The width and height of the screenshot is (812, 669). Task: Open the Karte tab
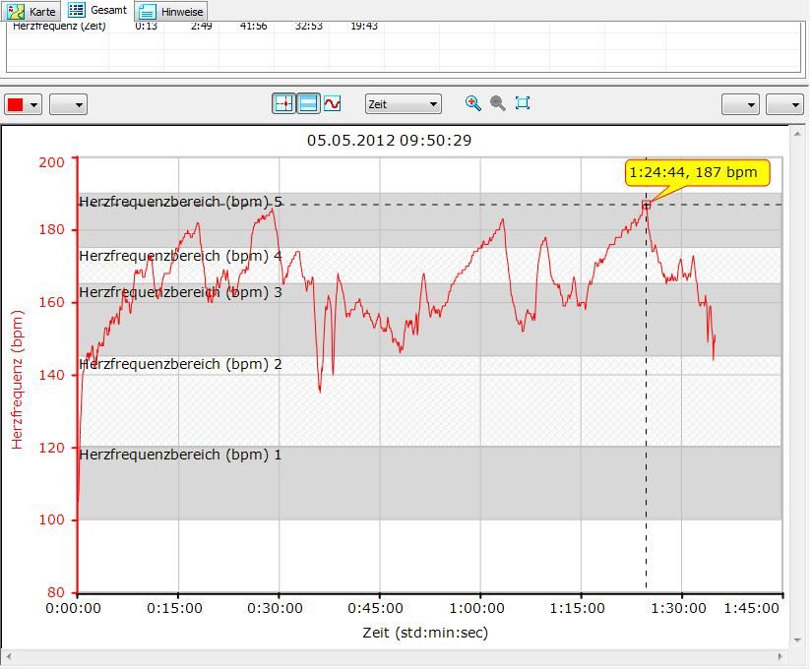pos(31,12)
